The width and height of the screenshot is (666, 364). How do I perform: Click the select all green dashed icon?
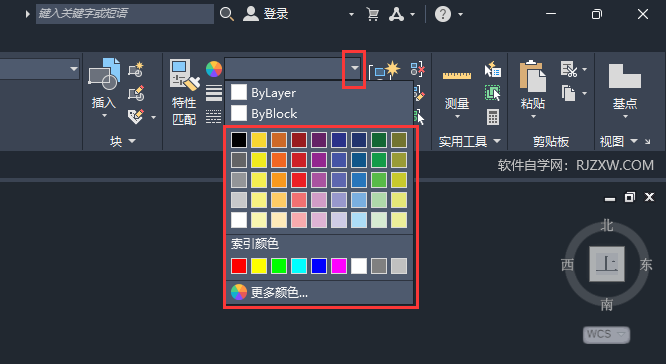click(493, 93)
